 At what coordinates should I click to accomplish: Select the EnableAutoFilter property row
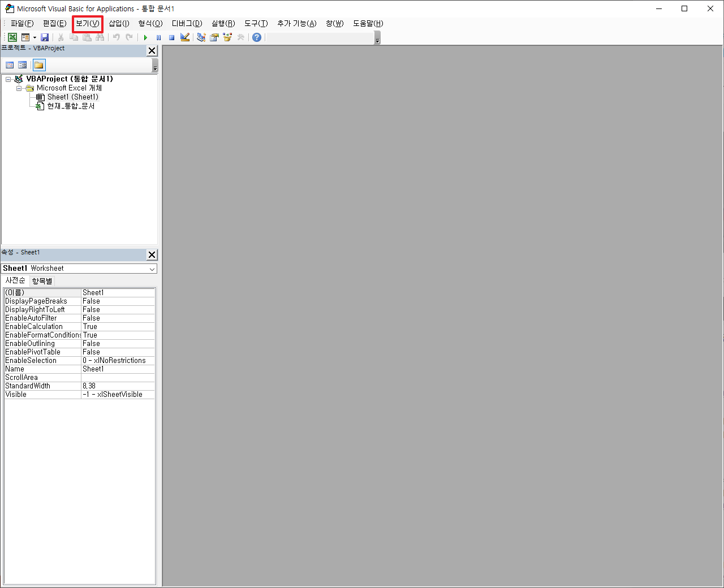[79, 318]
